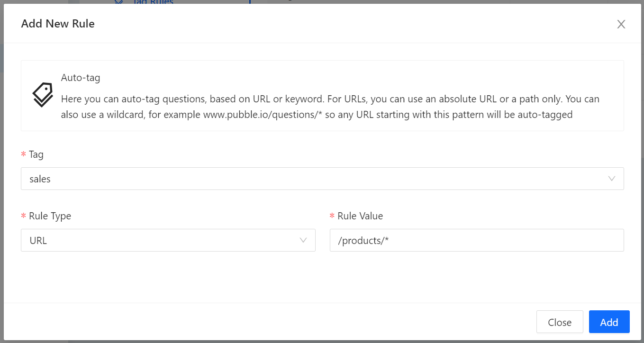The image size is (644, 343).
Task: Click the Rule Type field label
Action: tap(50, 216)
